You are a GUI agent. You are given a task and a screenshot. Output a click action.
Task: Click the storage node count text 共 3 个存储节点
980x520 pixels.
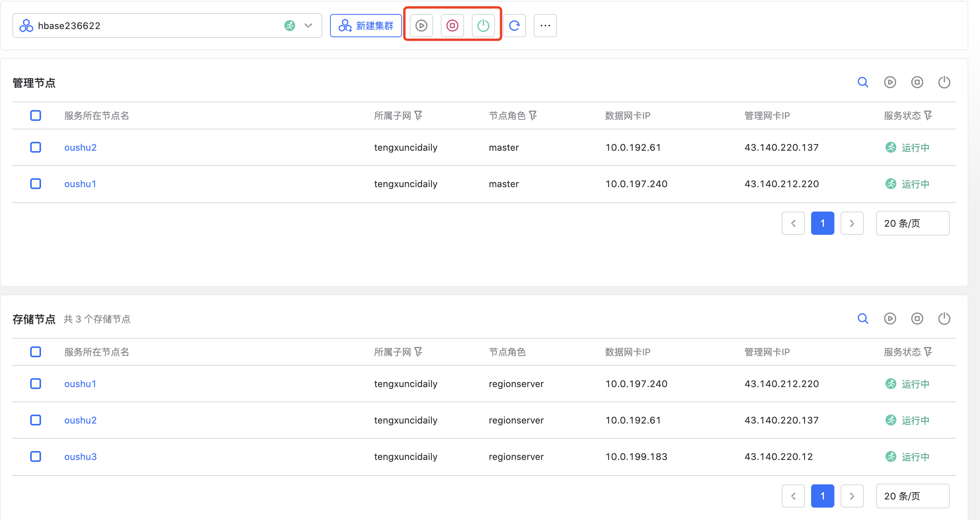(97, 319)
